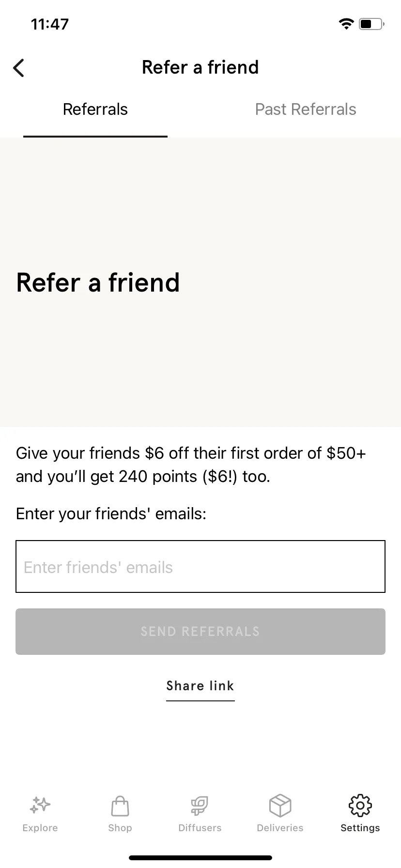Tap the Explore label in bottom bar
This screenshot has width=401, height=868.
pyautogui.click(x=40, y=828)
